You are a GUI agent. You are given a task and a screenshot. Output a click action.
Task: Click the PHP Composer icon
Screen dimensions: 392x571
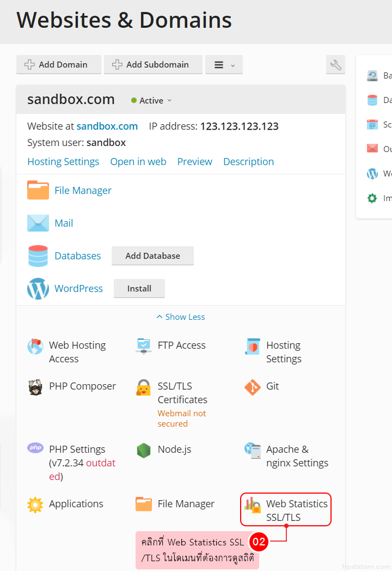35,387
